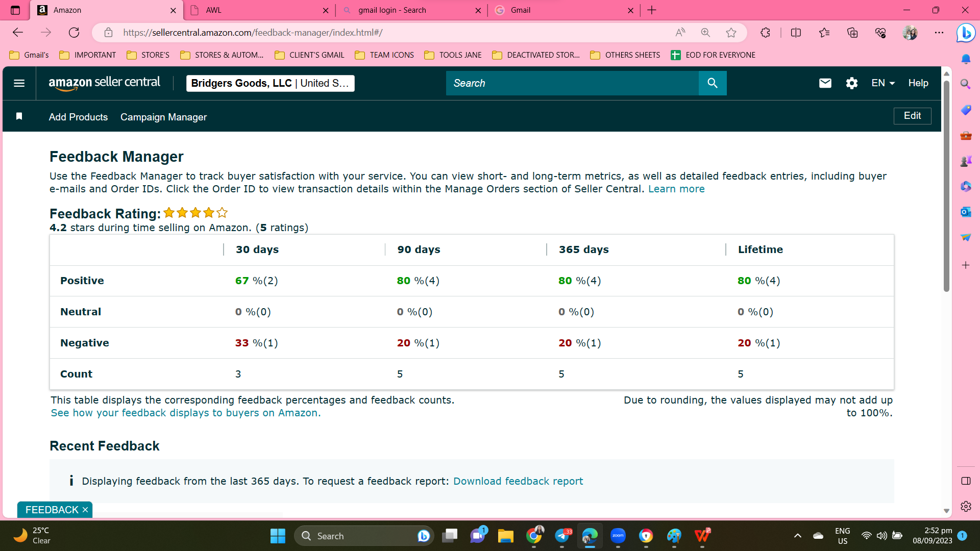Open Telegram from the taskbar

[562, 536]
